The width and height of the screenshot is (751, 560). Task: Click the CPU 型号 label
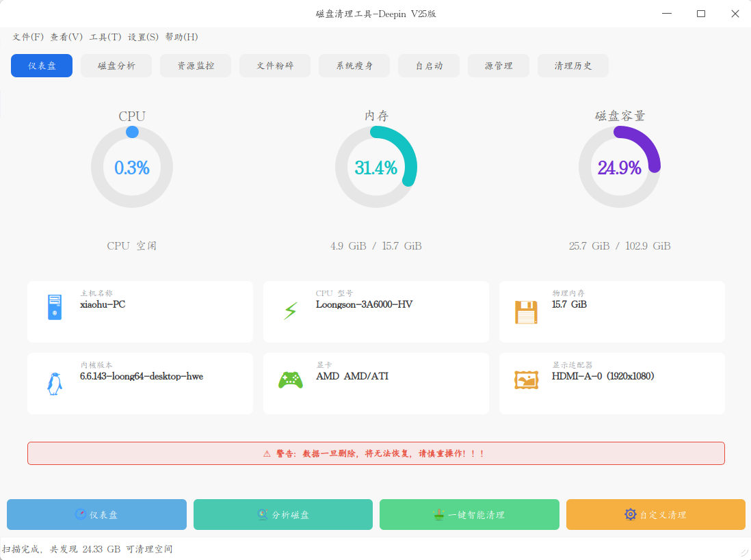pyautogui.click(x=334, y=293)
